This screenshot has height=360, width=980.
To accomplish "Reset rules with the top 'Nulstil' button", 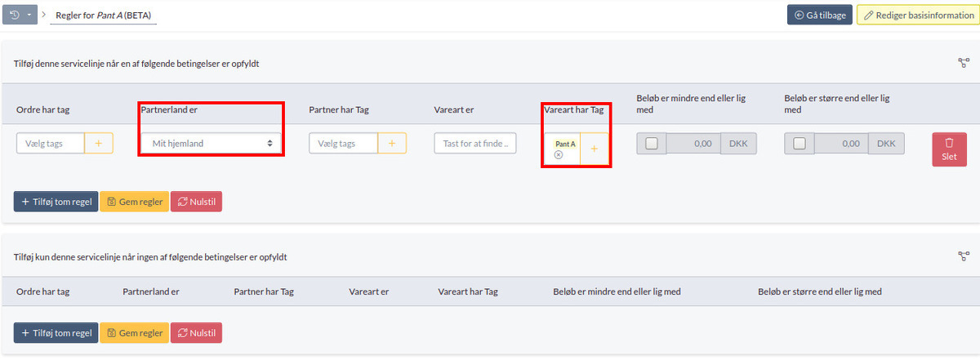I will pyautogui.click(x=196, y=202).
